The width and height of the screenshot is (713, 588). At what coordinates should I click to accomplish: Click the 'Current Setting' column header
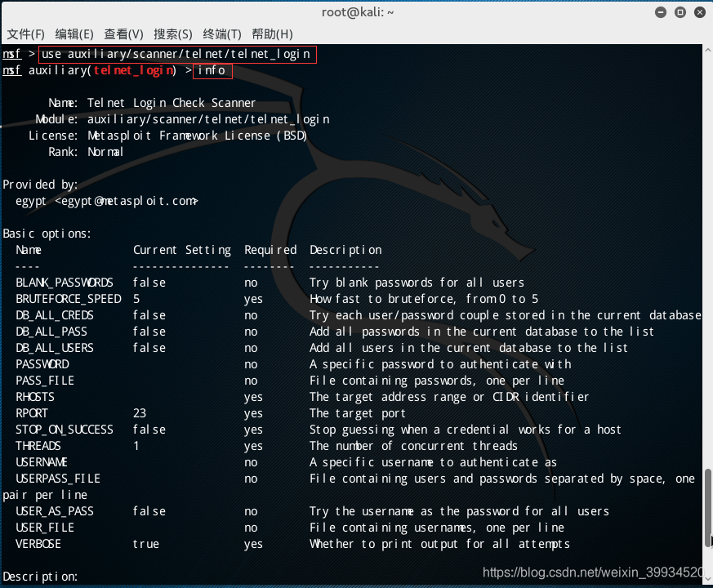point(182,250)
